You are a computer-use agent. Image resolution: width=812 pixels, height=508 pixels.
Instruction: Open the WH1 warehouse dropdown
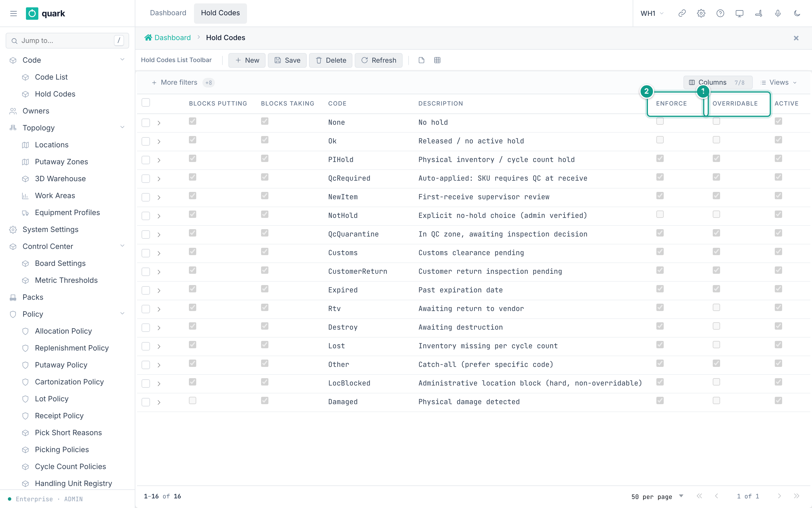coord(652,14)
